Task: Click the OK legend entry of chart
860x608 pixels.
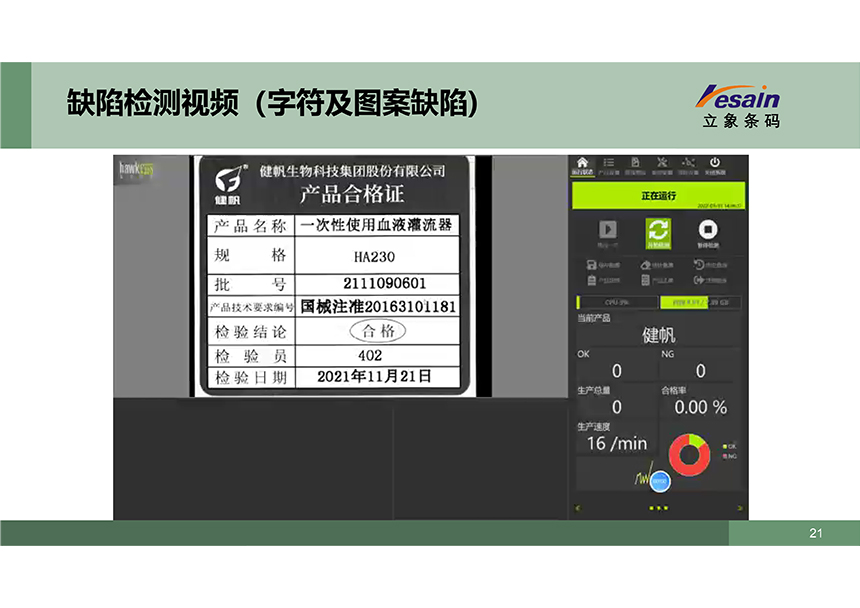Action: [729, 446]
